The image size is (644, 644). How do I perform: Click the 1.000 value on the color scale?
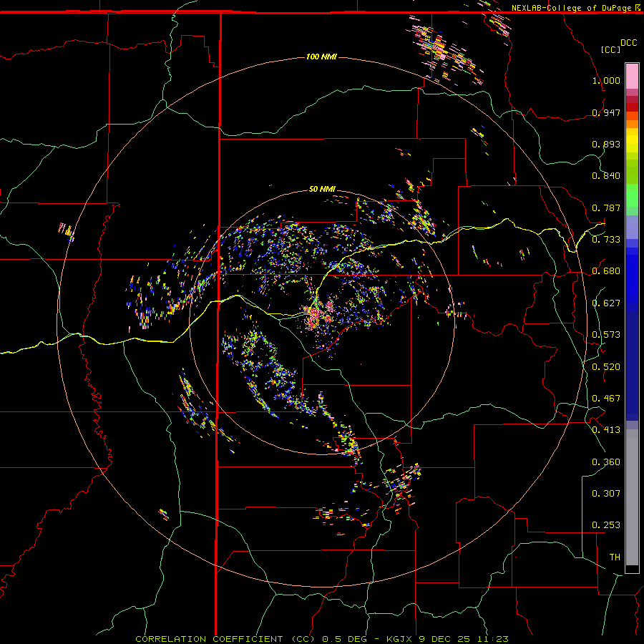pyautogui.click(x=606, y=80)
